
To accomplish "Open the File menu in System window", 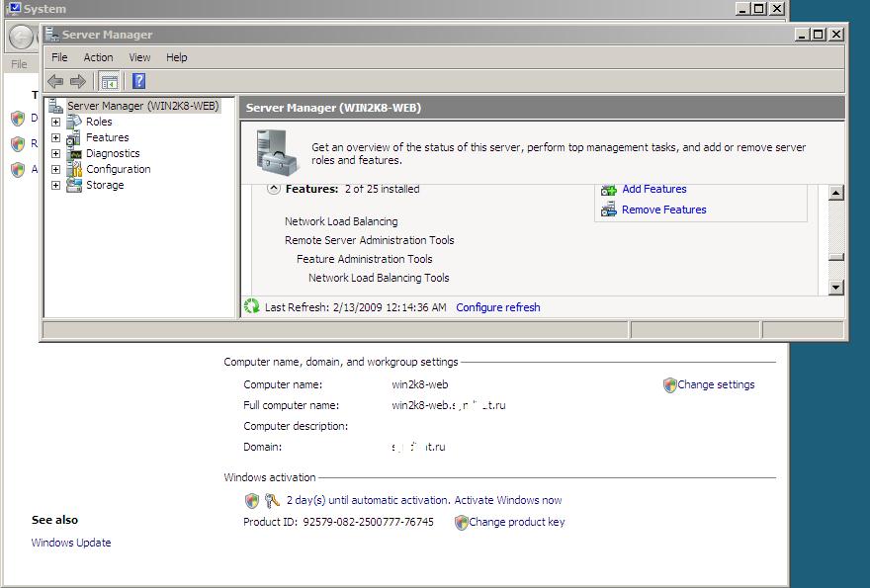I will click(19, 64).
